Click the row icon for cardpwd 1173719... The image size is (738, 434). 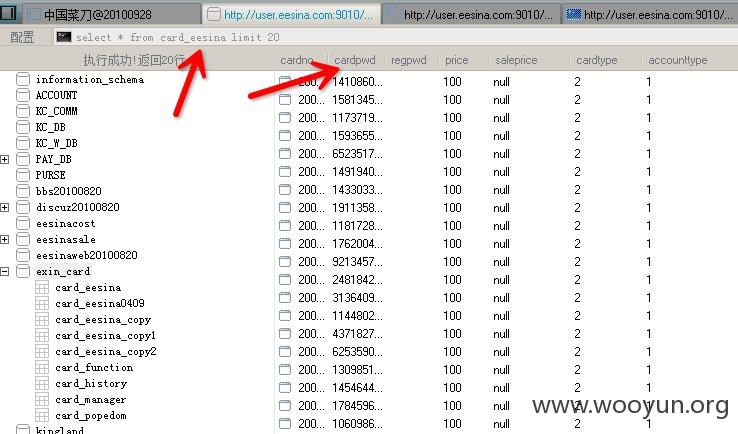coord(285,117)
